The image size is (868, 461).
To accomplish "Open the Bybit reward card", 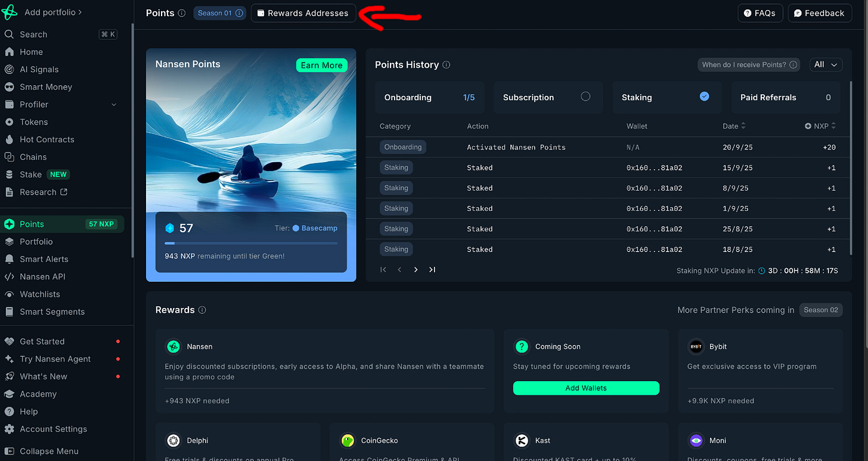I will click(761, 371).
